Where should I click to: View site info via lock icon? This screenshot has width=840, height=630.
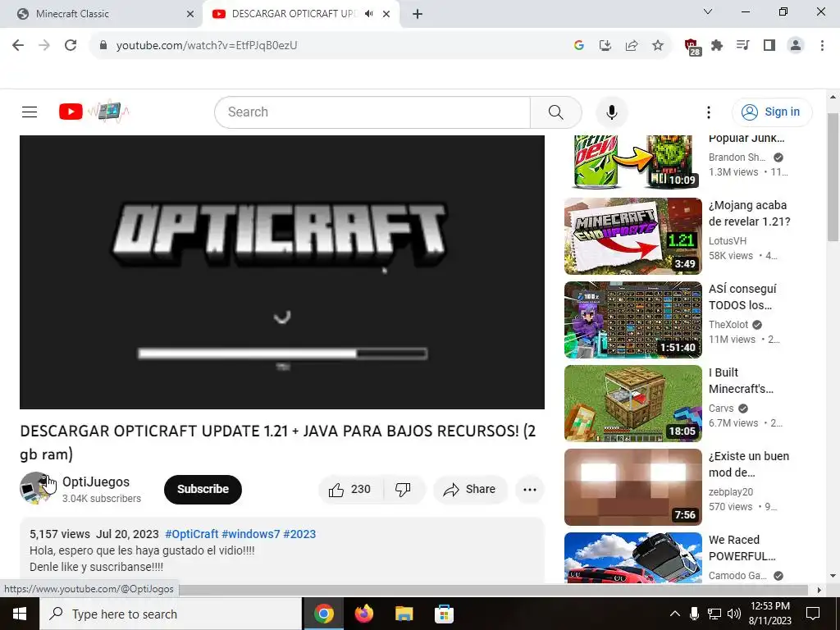103,46
